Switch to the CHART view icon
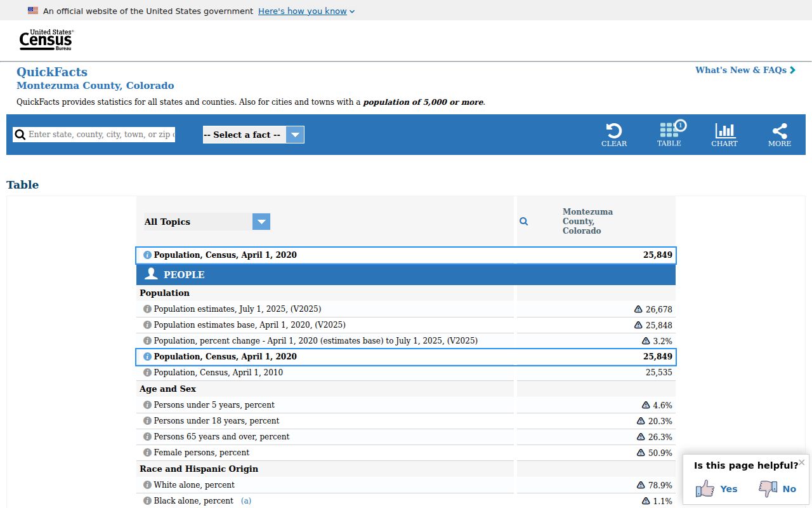This screenshot has height=508, width=812. coord(724,131)
